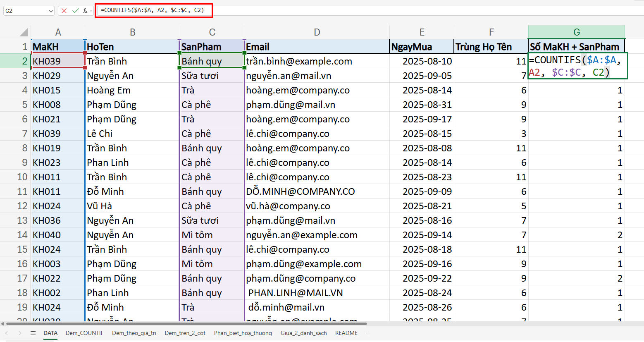Click the date 2025-08-31
Screen dimensions: 644x342
click(x=422, y=105)
